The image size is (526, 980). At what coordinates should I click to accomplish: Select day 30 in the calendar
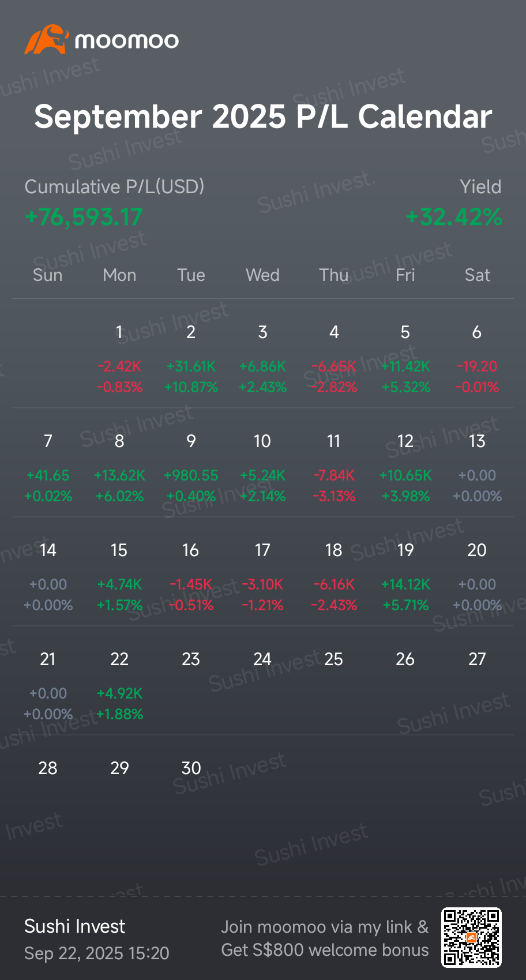point(191,768)
